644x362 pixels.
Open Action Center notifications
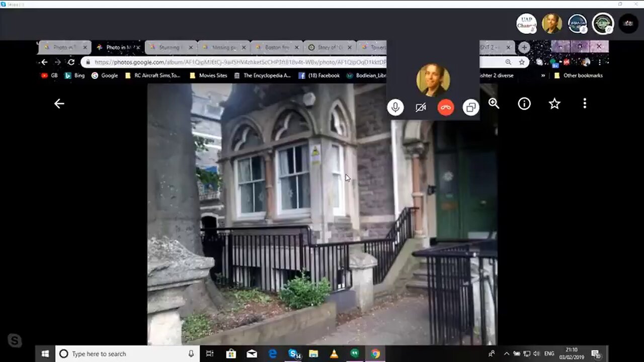tap(595, 354)
